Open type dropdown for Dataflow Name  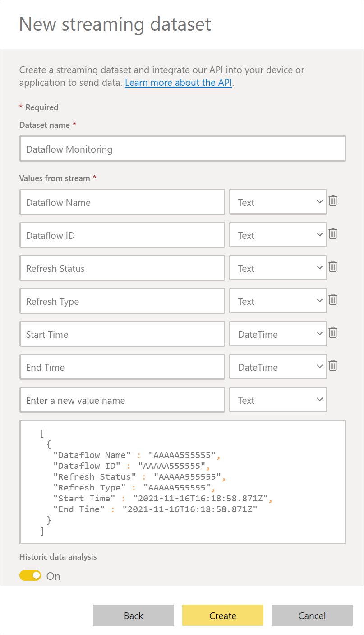click(x=278, y=202)
